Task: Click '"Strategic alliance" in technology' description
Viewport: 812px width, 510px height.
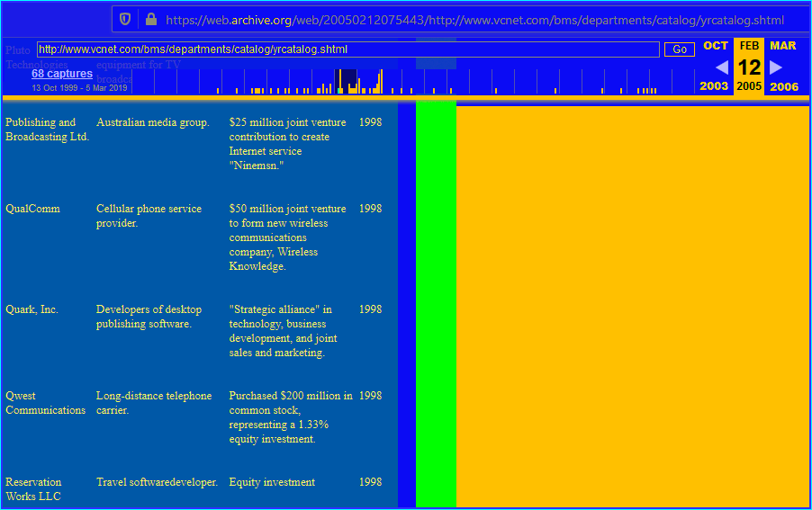Action: tap(284, 331)
